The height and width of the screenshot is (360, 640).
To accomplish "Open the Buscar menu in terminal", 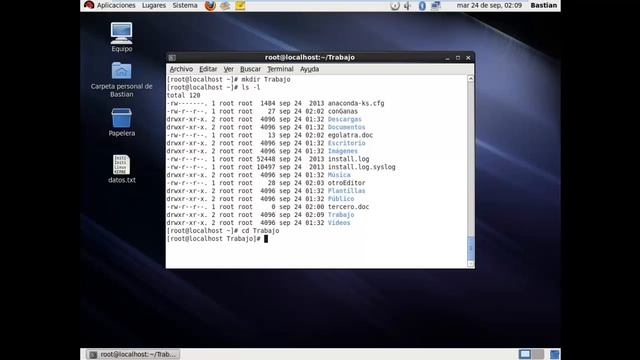I will (x=250, y=69).
